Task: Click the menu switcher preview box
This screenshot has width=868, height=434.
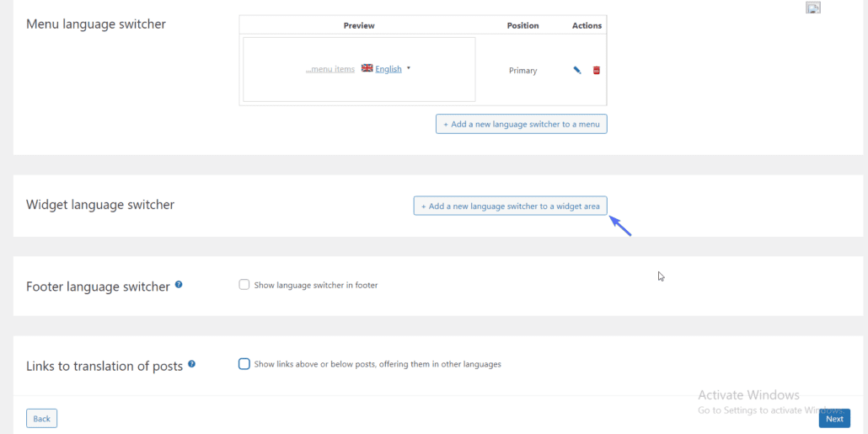Action: [359, 69]
